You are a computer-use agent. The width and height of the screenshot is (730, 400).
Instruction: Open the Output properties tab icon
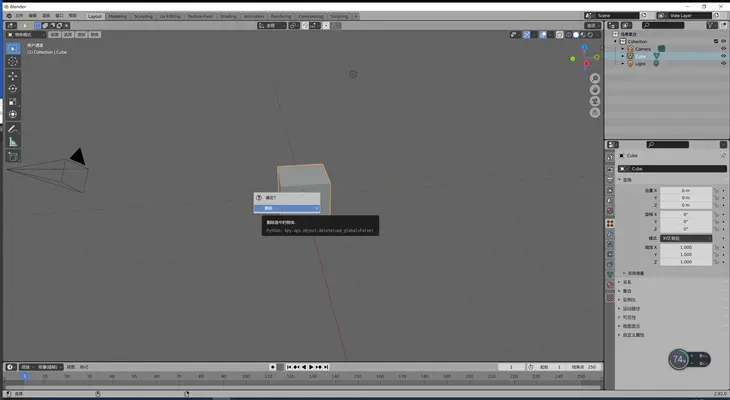coord(610,180)
